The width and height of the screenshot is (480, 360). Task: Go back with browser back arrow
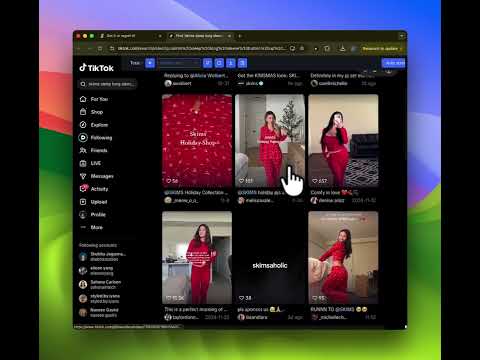point(79,49)
